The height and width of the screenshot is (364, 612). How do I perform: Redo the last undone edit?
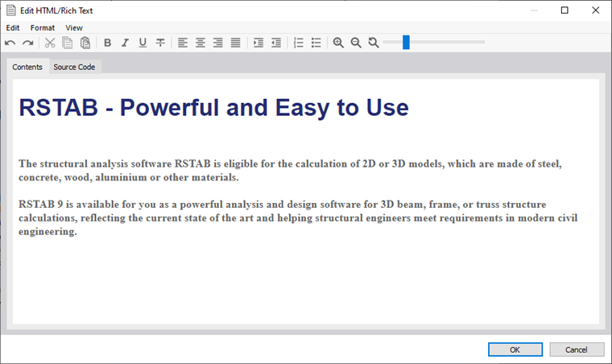tap(27, 43)
